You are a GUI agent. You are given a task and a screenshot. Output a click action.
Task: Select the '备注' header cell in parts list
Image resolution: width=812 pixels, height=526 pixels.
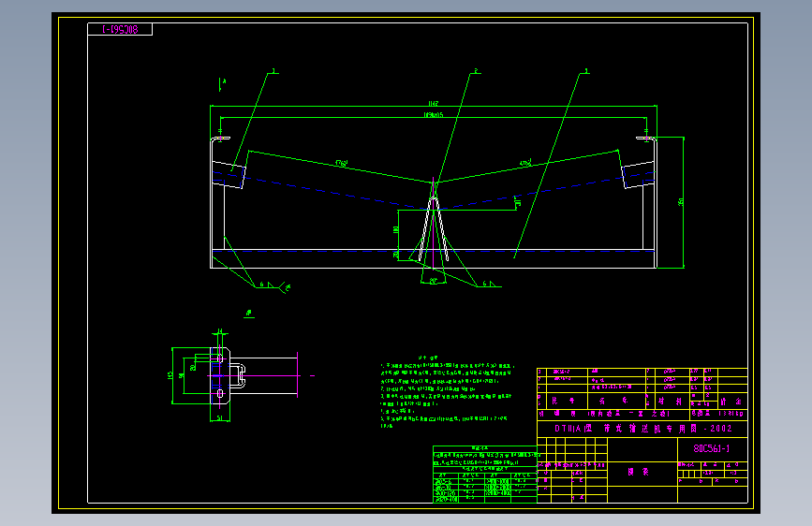coord(731,402)
